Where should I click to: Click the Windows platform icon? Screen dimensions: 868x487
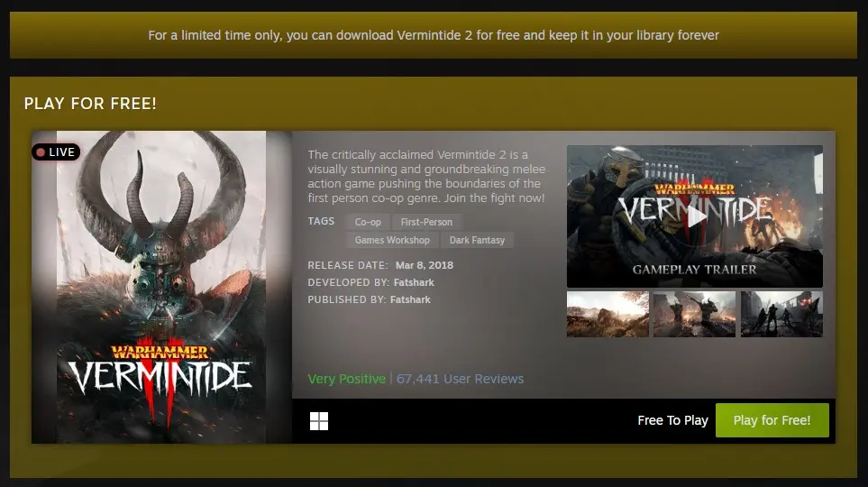[319, 421]
